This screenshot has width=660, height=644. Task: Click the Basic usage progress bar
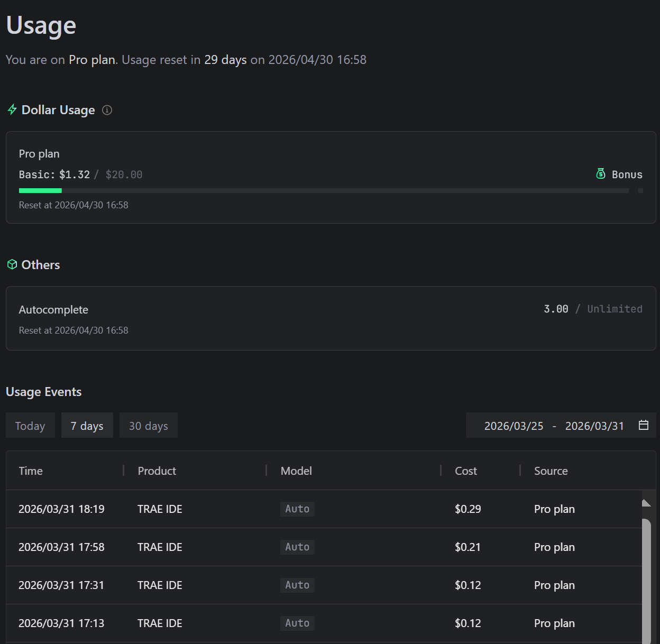click(324, 190)
